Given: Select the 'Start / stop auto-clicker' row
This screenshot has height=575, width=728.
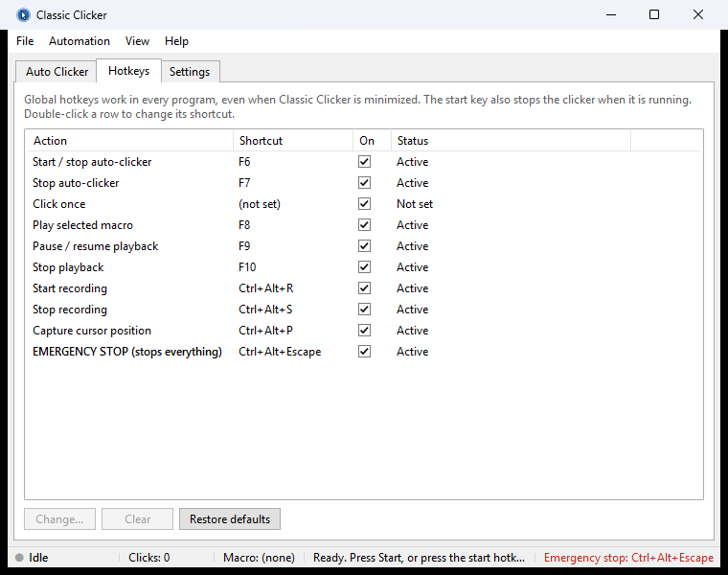Looking at the screenshot, I should [364, 162].
